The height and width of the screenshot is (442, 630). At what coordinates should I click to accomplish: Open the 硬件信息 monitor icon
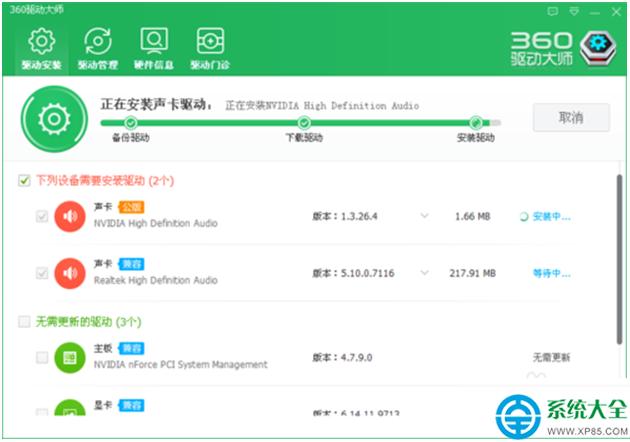(x=153, y=43)
